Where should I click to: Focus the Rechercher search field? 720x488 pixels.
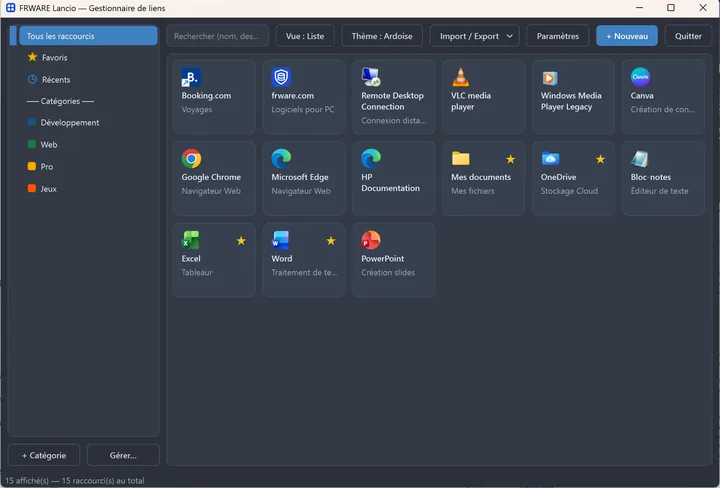click(x=217, y=36)
